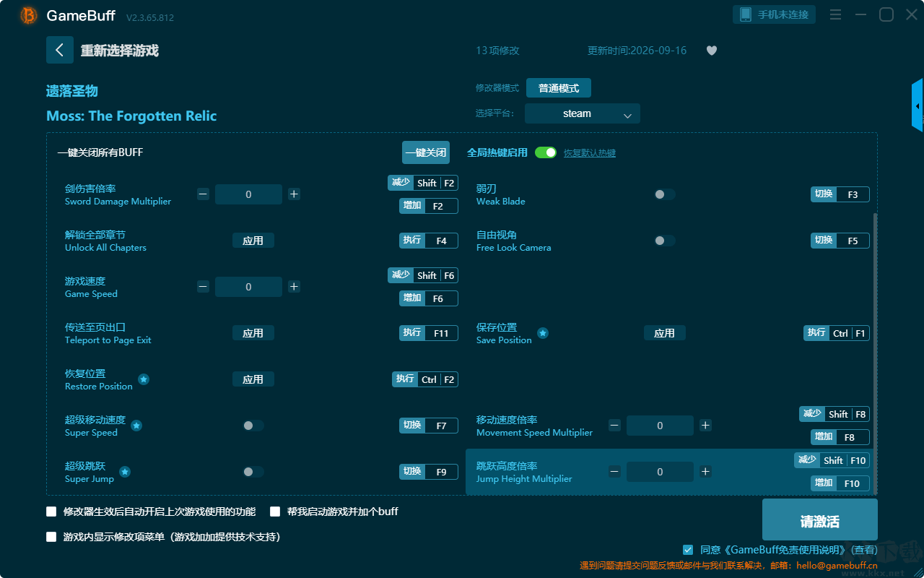Click the 普通模式 mode button
This screenshot has height=578, width=924.
point(559,88)
